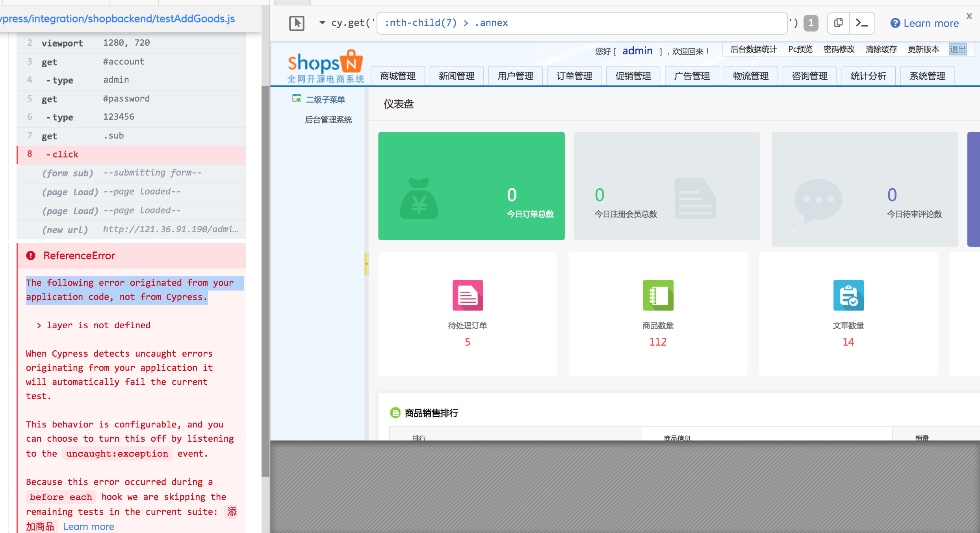
Task: Close the selector playground with X
Action: (969, 16)
